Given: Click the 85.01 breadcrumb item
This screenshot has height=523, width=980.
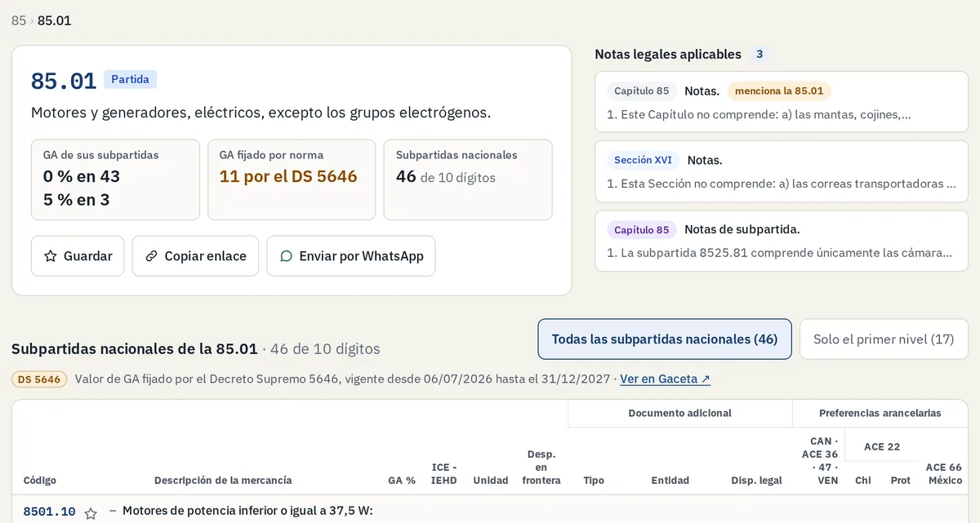Looking at the screenshot, I should (x=55, y=20).
